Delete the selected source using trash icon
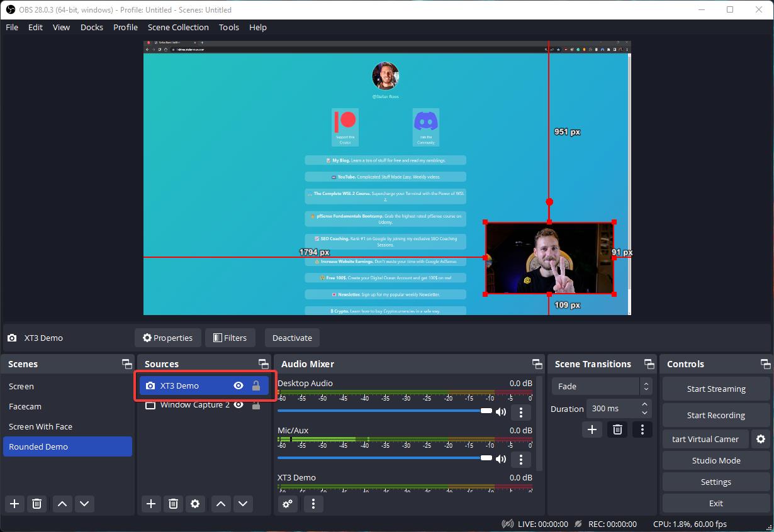 (x=173, y=504)
